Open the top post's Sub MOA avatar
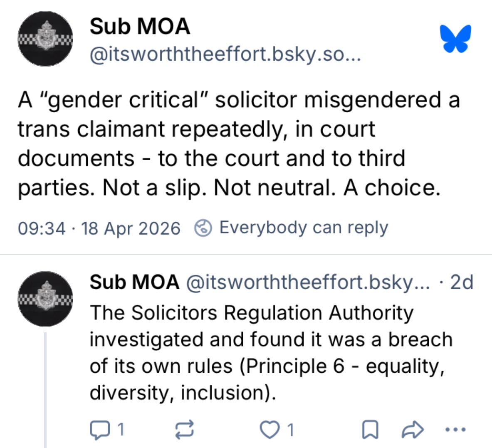 (45, 39)
